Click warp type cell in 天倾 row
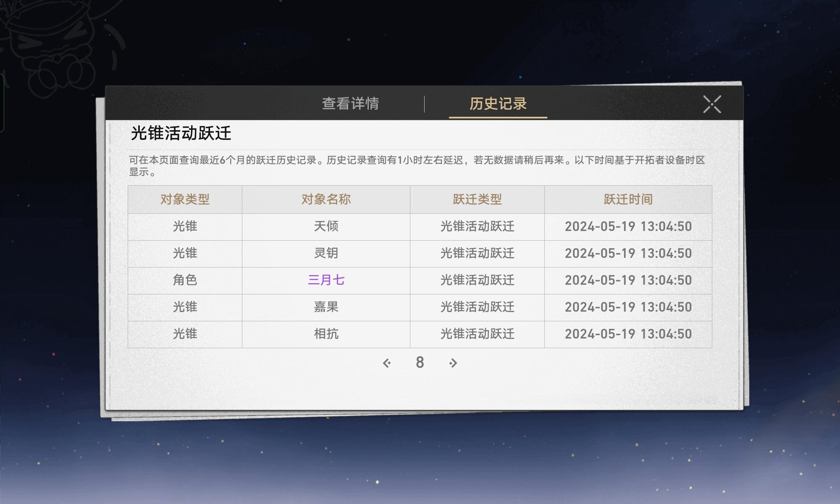Viewport: 840px width, 504px height. pos(477,226)
